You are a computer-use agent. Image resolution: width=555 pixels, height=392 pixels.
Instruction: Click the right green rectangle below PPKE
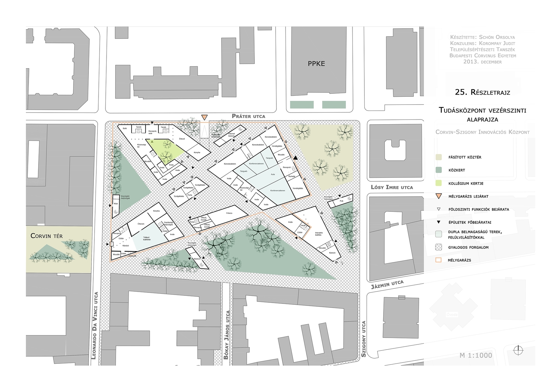334,105
